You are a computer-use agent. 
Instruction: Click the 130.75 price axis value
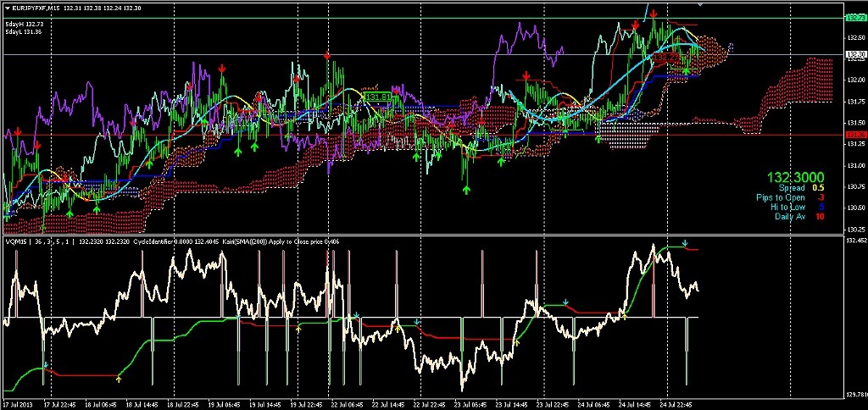coord(856,186)
